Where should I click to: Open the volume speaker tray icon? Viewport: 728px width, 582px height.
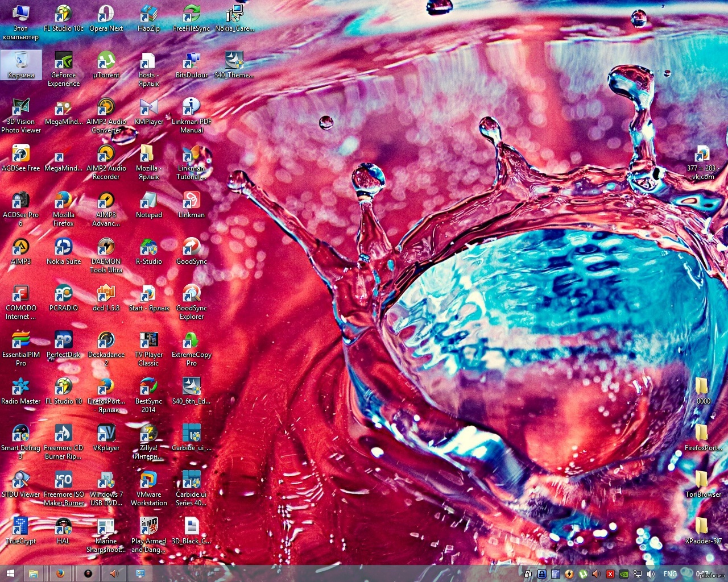[x=651, y=574]
